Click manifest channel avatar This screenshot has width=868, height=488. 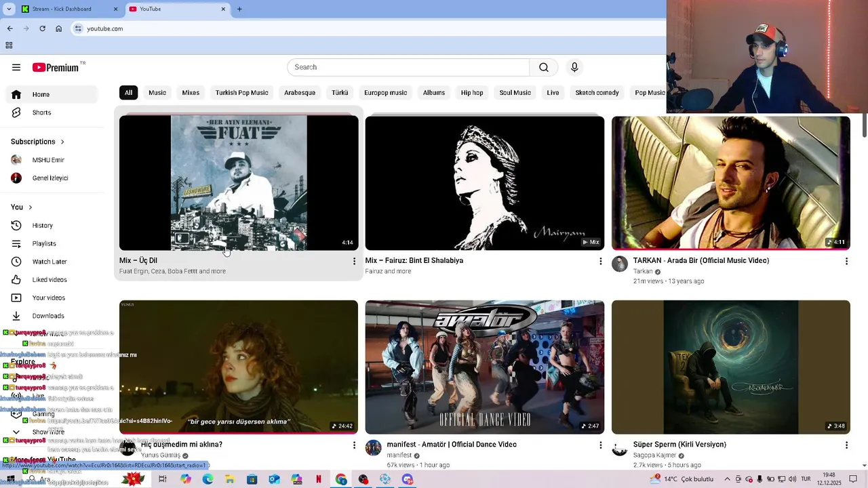374,447
